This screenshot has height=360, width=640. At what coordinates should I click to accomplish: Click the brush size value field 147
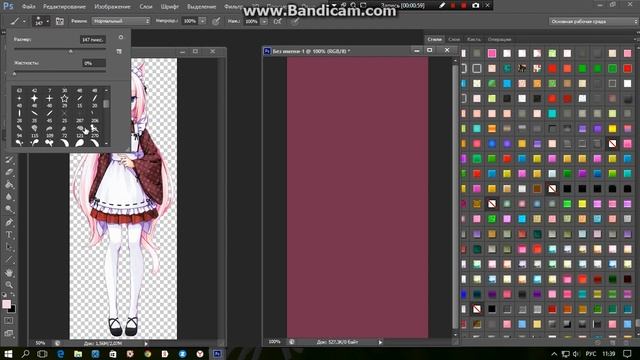[x=93, y=40]
